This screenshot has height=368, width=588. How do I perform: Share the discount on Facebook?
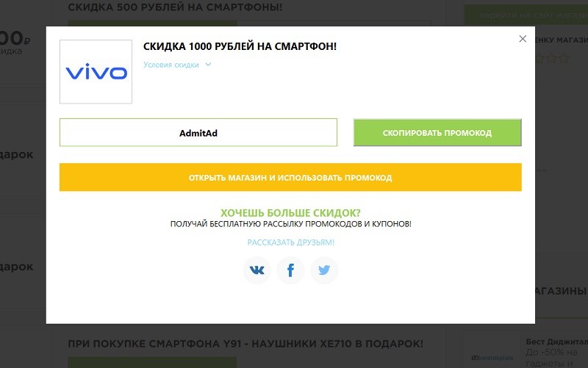point(290,270)
